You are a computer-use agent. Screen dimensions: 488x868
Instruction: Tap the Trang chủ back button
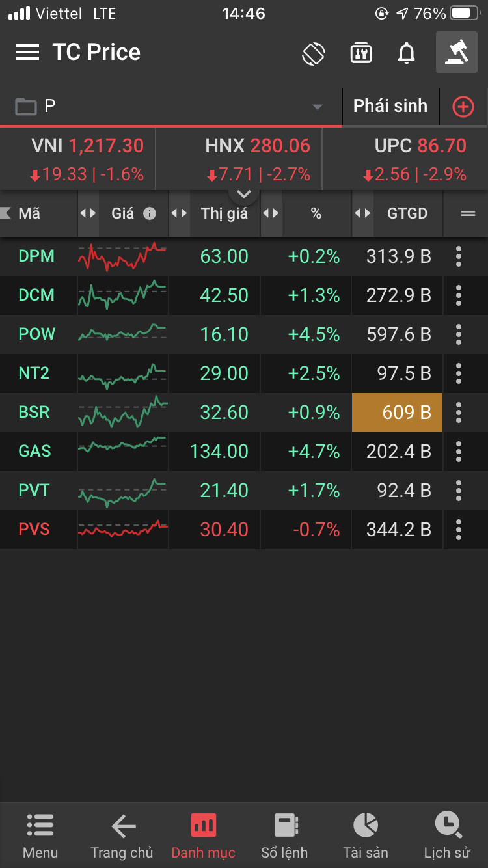122,835
